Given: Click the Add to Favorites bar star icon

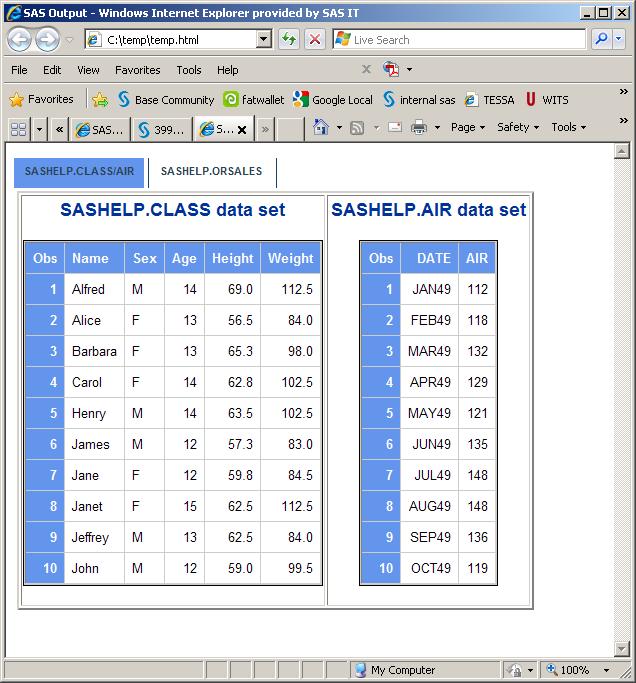Looking at the screenshot, I should pyautogui.click(x=100, y=100).
